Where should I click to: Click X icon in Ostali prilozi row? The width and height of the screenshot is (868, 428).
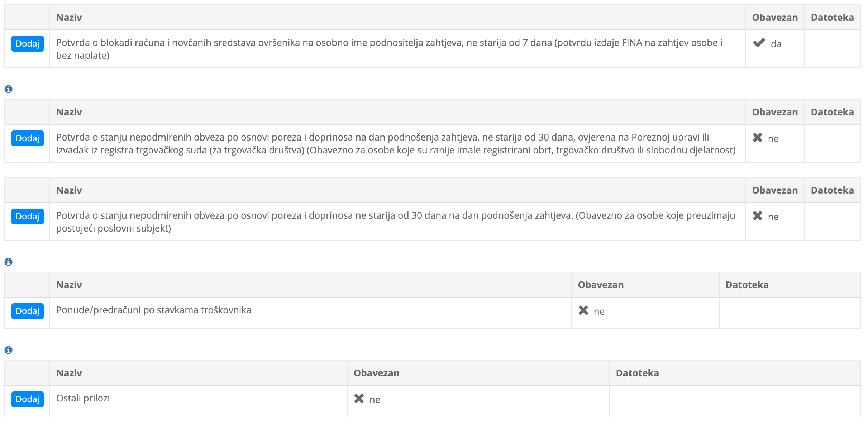click(359, 399)
